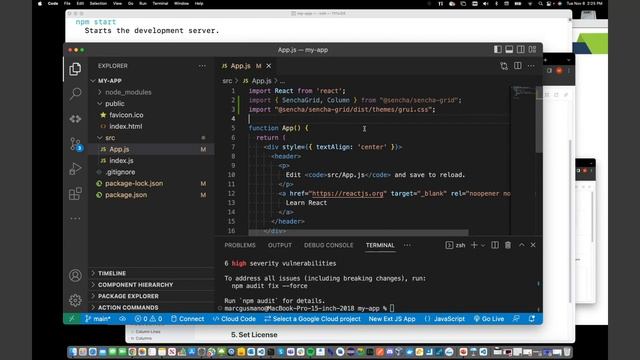Open changes compare icon in editor toolbar
640x360 pixels.
tap(504, 66)
